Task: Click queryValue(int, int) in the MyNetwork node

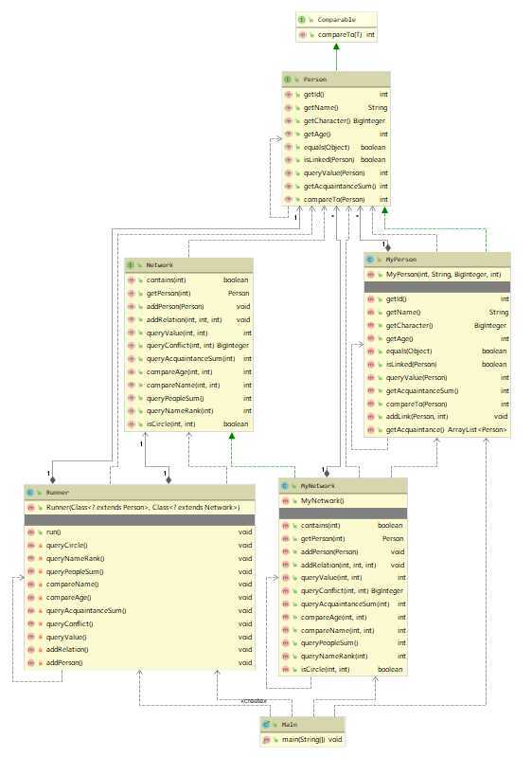Action: pyautogui.click(x=331, y=577)
